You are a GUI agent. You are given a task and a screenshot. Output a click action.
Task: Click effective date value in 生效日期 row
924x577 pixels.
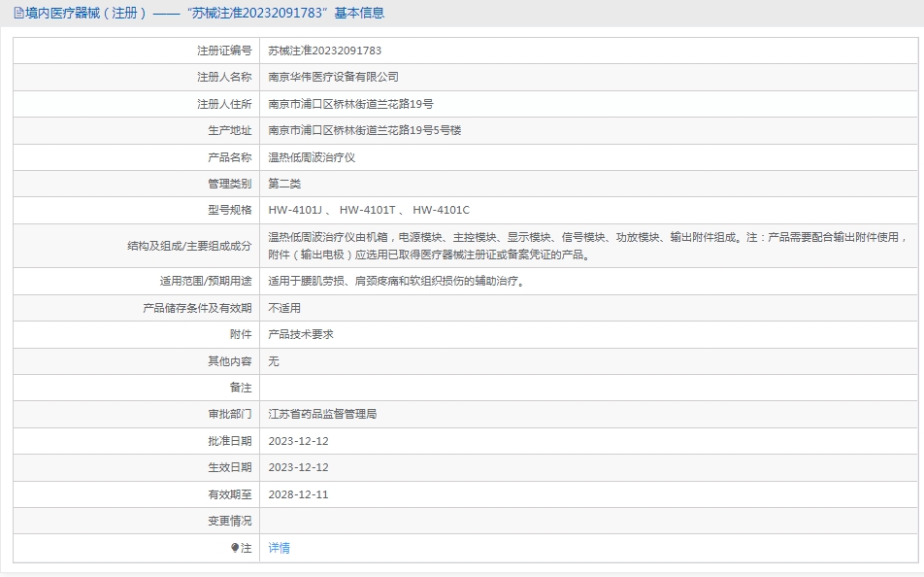[x=298, y=467]
